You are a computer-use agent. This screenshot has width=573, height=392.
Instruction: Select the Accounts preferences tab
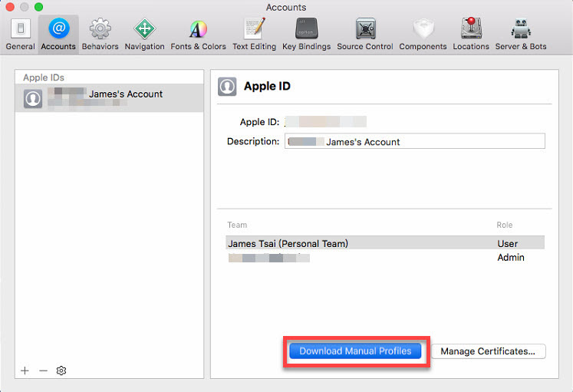click(x=58, y=35)
